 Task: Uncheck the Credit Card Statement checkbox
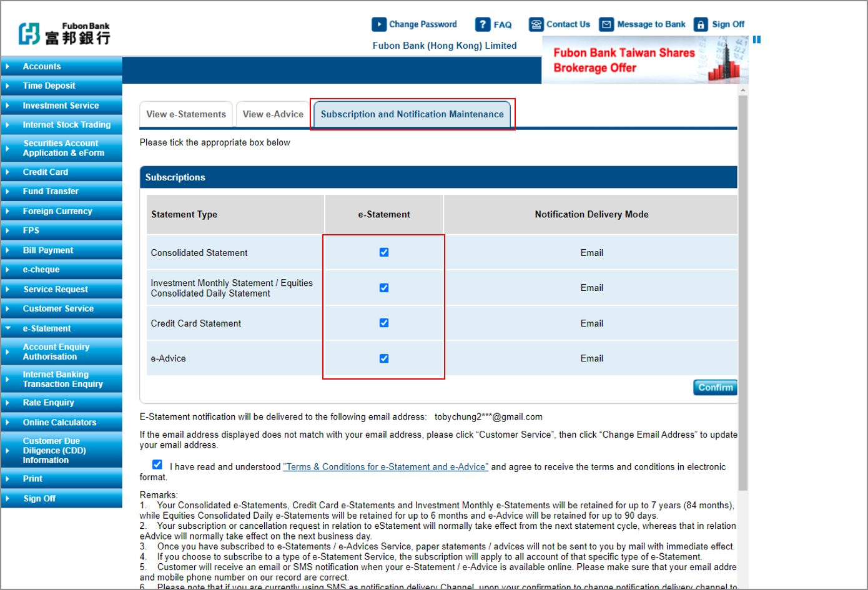tap(384, 323)
